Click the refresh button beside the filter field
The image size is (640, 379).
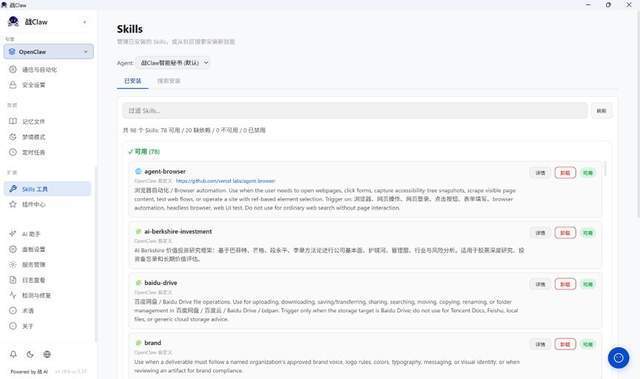tap(601, 111)
